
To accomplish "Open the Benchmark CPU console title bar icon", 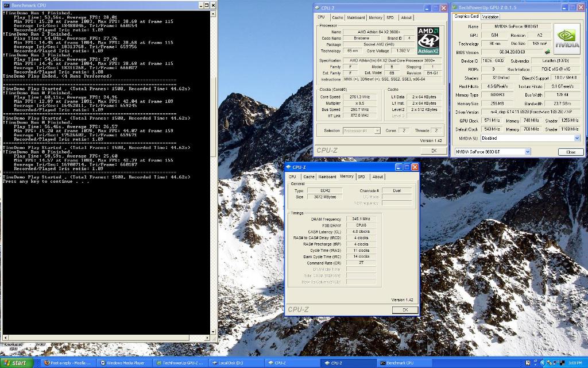I will click(x=6, y=5).
